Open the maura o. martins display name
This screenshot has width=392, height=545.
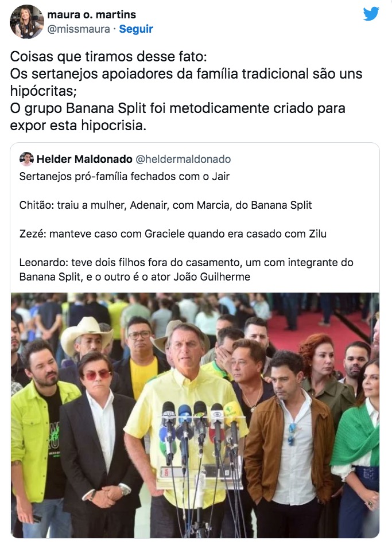92,14
